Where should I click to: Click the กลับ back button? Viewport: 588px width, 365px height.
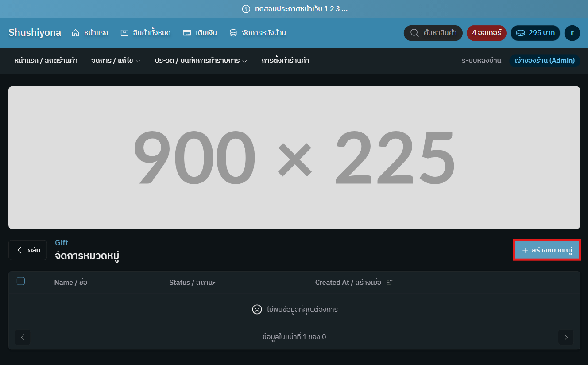point(28,250)
